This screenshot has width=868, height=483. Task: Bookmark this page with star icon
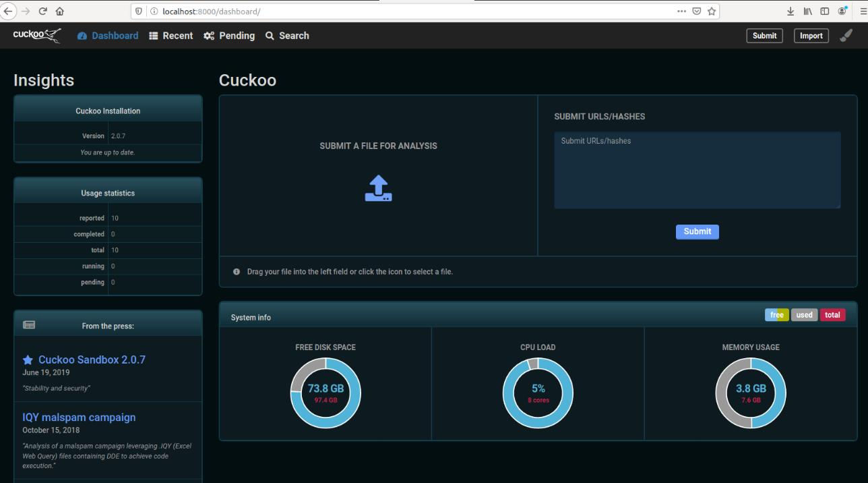pyautogui.click(x=712, y=11)
